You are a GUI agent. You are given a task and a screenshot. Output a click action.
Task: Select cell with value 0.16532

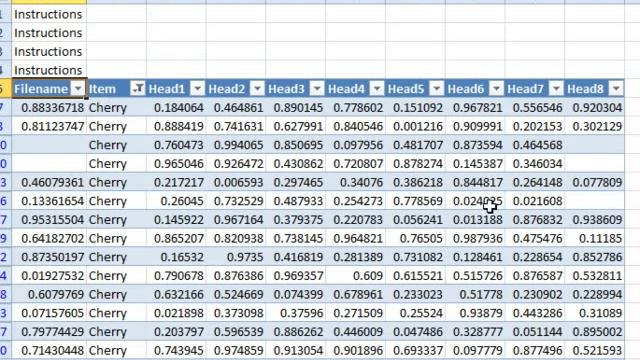176,257
